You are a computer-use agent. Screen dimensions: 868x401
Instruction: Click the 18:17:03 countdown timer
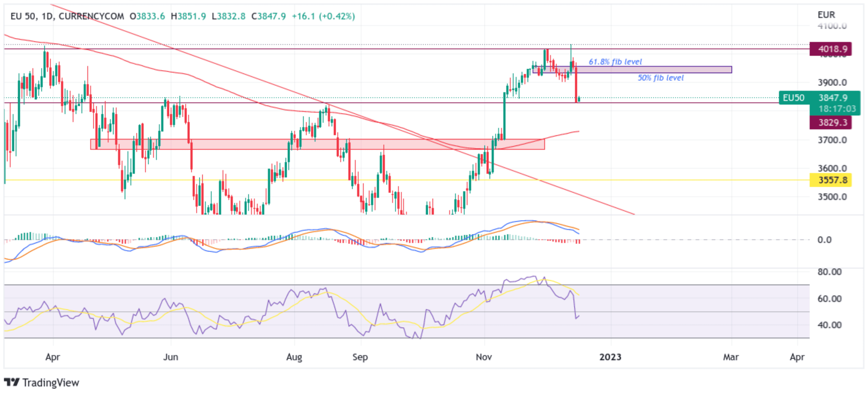(837, 109)
